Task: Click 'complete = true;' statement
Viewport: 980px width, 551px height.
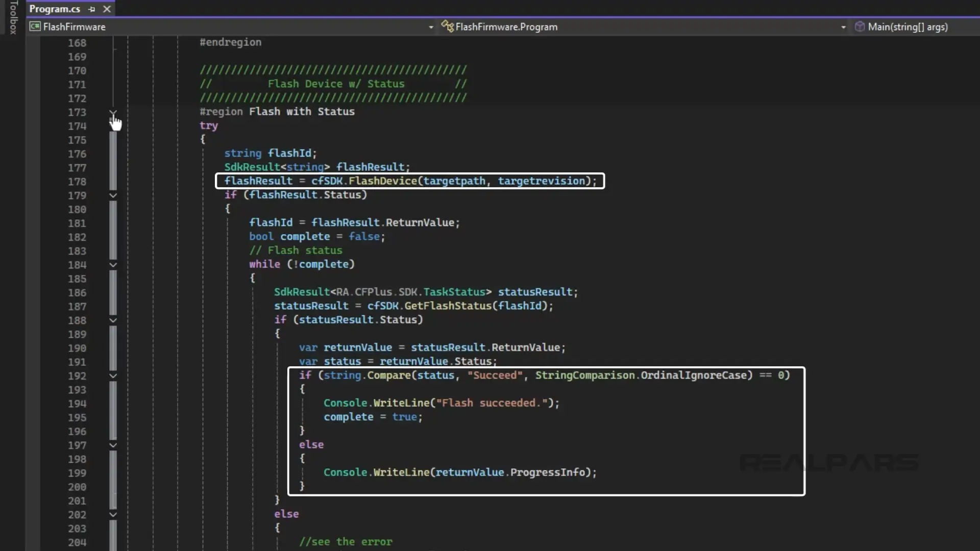Action: coord(373,417)
